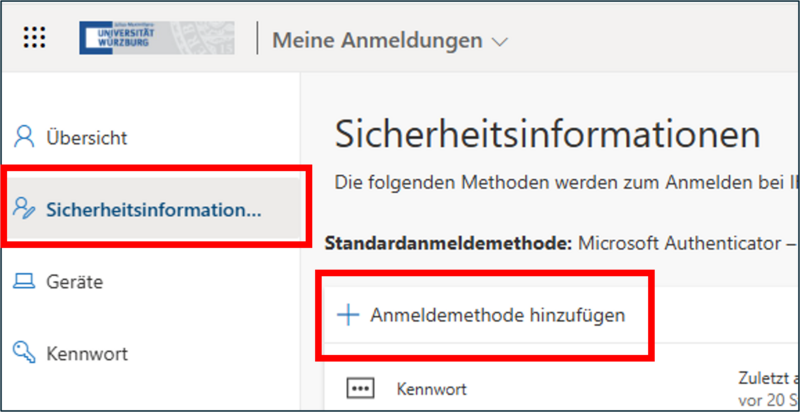Click the Übersicht person icon
Viewport: 800px width, 412px height.
pos(24,136)
